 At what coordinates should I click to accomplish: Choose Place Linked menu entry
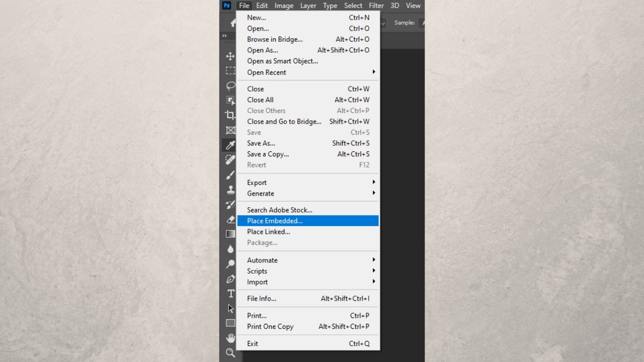point(308,232)
